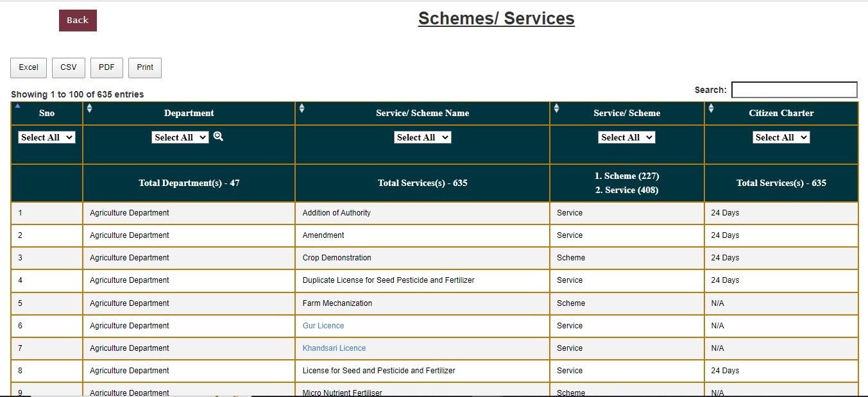Click 'Service (408)' summary text
The image size is (868, 397).
pos(627,190)
